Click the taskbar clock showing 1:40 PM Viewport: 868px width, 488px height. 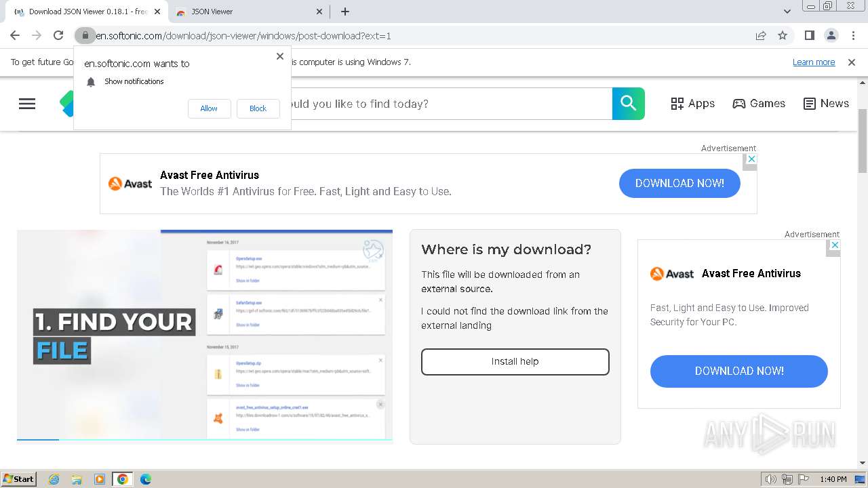(833, 479)
